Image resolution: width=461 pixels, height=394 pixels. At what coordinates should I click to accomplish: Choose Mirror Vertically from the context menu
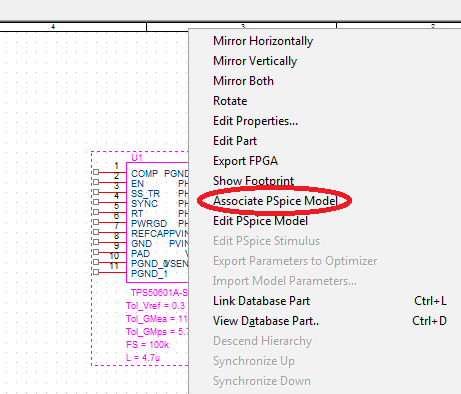(x=255, y=61)
